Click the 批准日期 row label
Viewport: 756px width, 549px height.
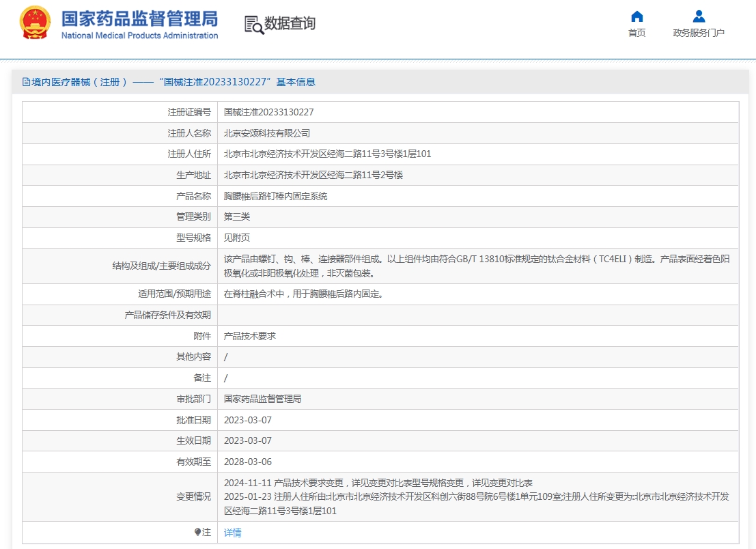[193, 421]
